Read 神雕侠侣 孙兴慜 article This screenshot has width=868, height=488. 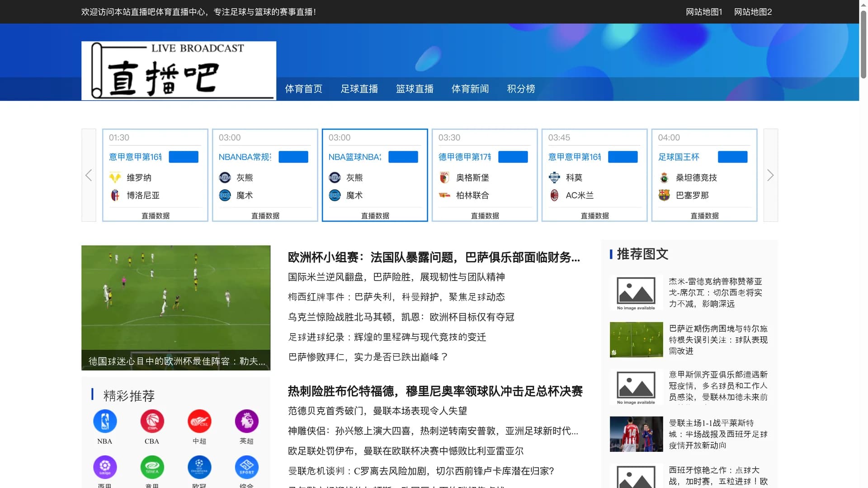433,431
